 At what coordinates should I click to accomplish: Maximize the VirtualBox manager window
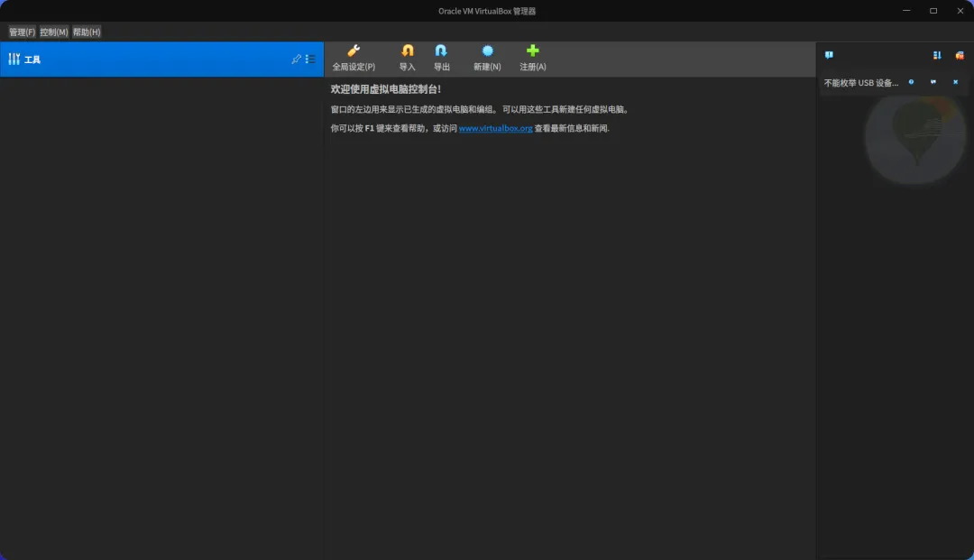pos(933,11)
